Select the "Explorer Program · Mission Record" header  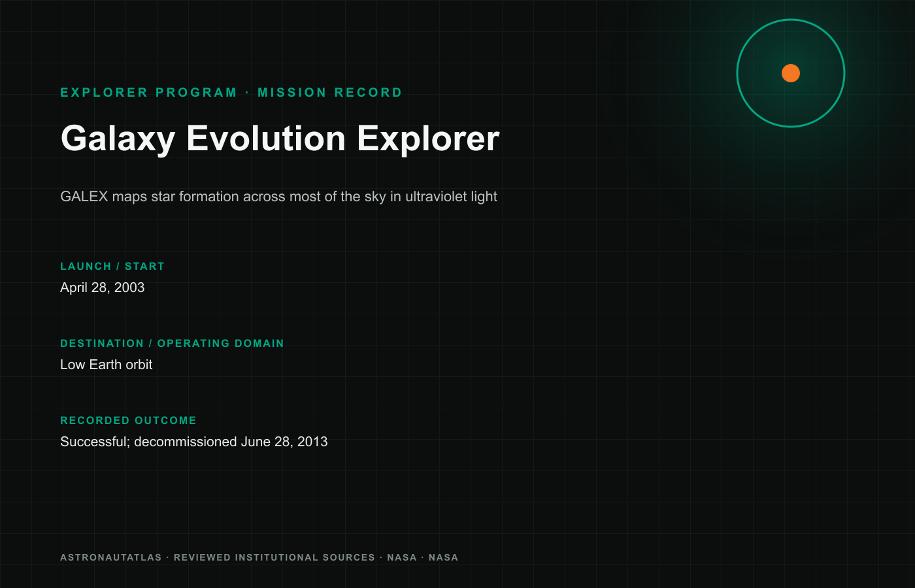click(231, 93)
